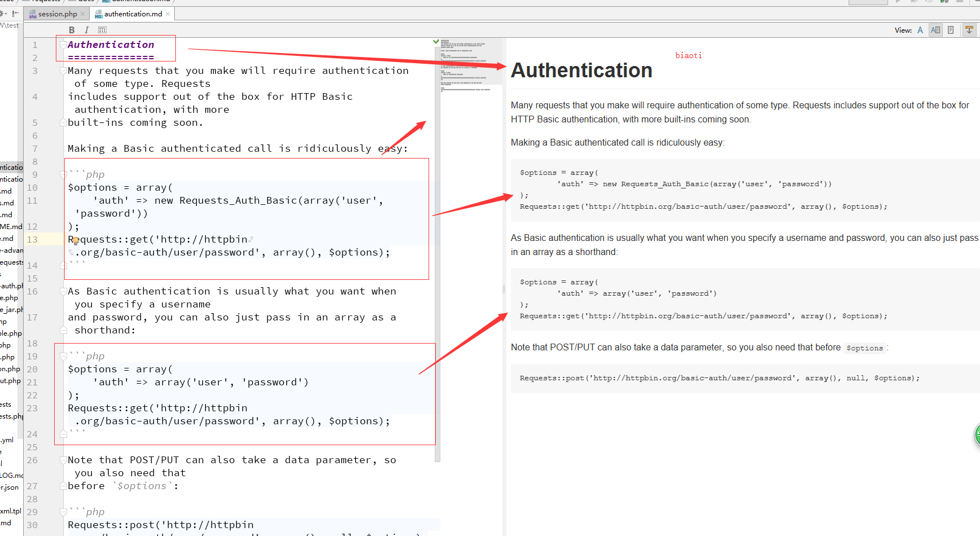Switch to preview-only view

(951, 30)
